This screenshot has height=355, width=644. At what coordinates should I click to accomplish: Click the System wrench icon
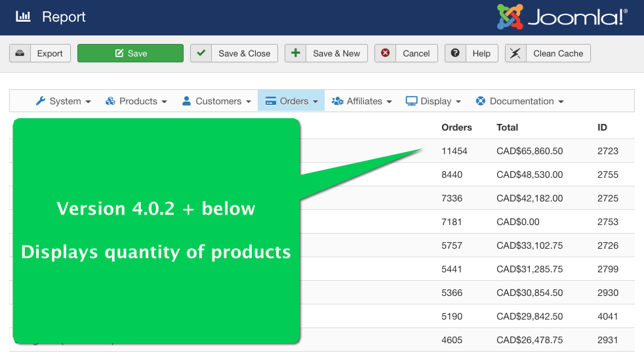40,100
